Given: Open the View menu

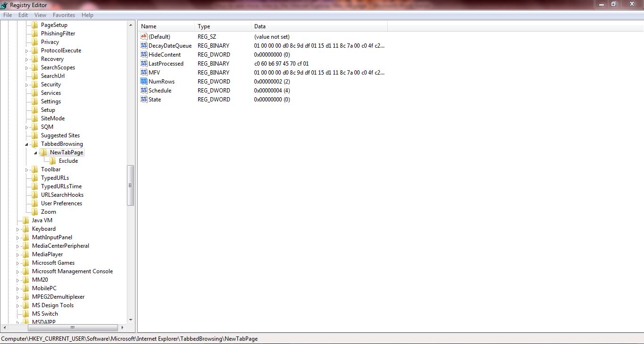Looking at the screenshot, I should pos(41,15).
